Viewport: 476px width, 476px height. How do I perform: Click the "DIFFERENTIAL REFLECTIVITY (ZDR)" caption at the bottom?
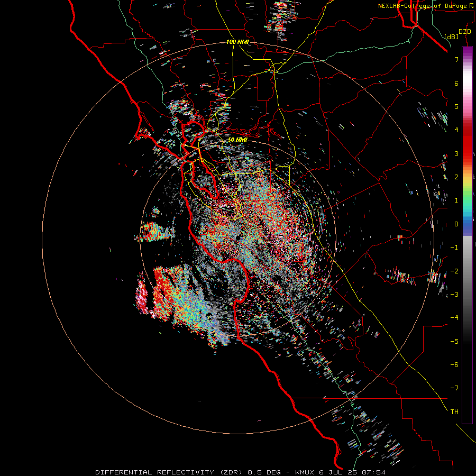point(170,472)
